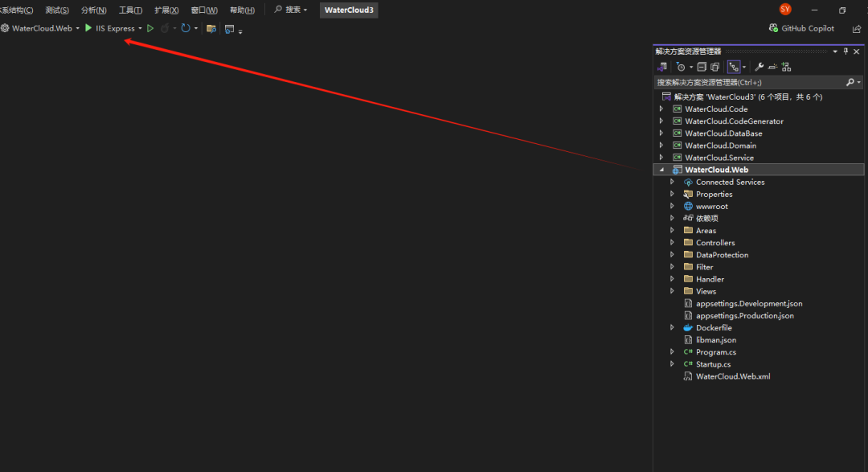The height and width of the screenshot is (472, 868).
Task: Click Show All Files icon in Solution Explorer
Action: 714,67
